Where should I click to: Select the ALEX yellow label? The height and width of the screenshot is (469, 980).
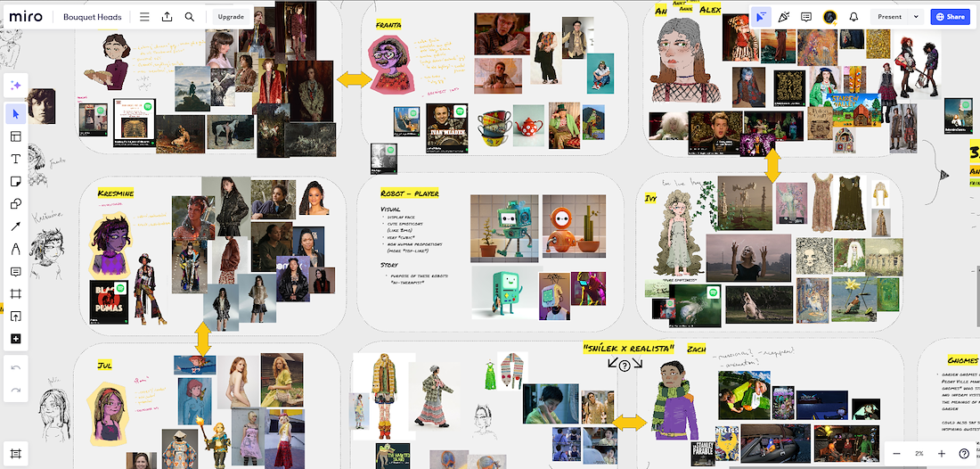point(710,10)
